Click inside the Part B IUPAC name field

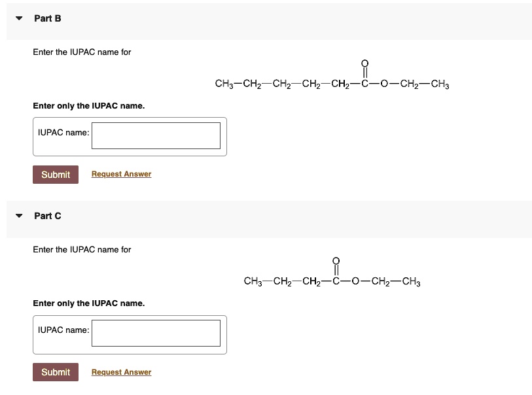(156, 135)
